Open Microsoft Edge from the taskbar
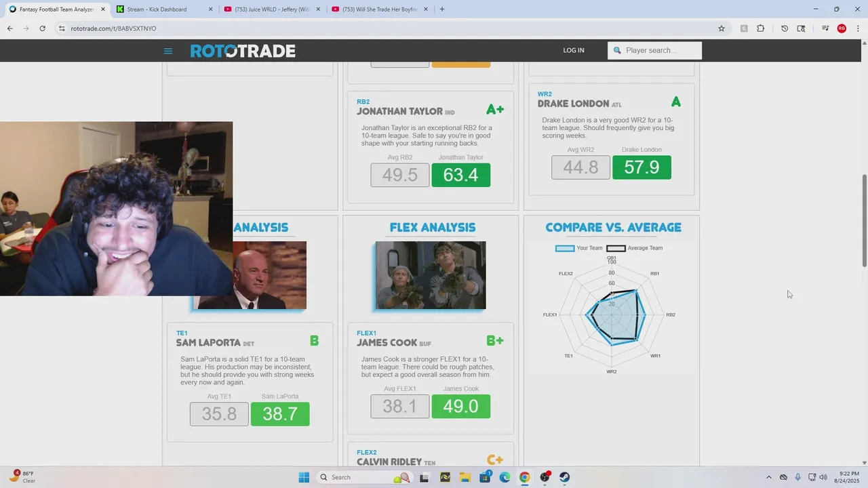This screenshot has width=868, height=488. [x=505, y=477]
